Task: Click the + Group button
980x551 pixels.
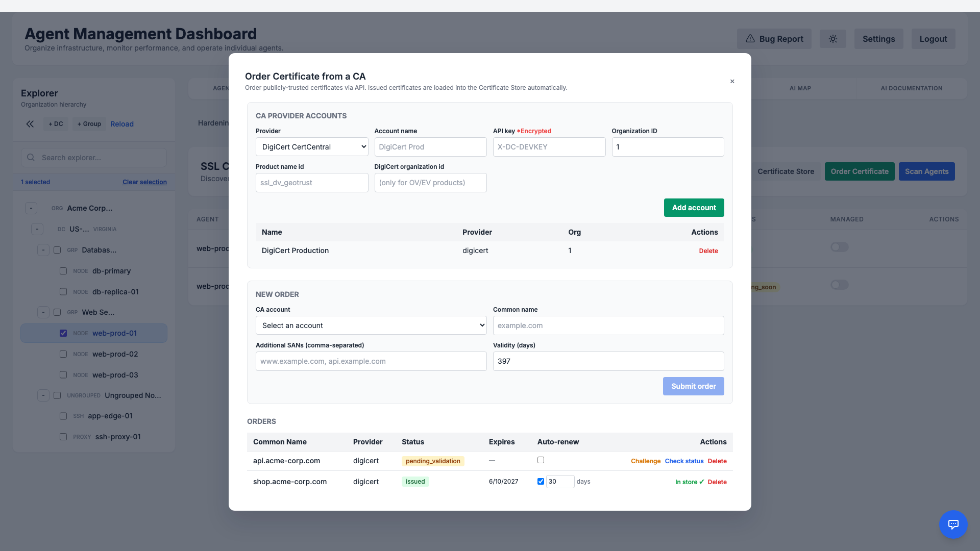Action: point(89,124)
